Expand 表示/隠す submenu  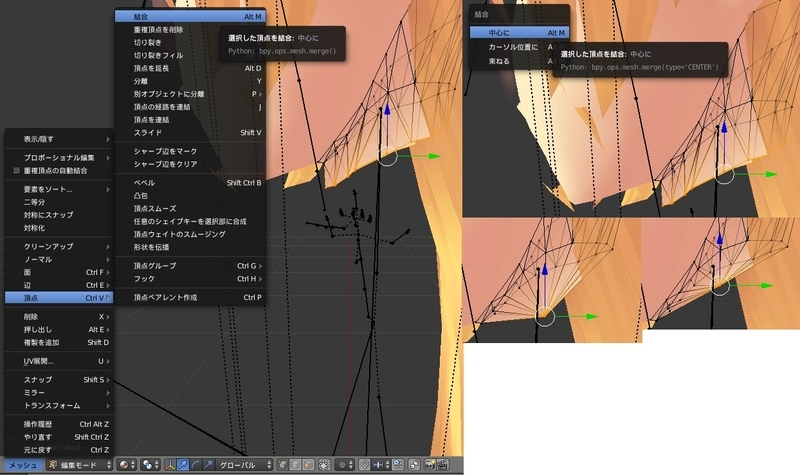point(59,139)
